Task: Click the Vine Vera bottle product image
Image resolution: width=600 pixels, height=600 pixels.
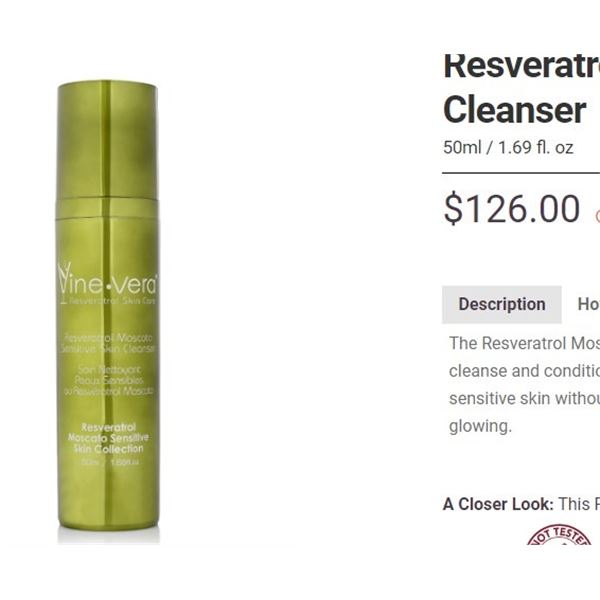Action: click(x=108, y=312)
